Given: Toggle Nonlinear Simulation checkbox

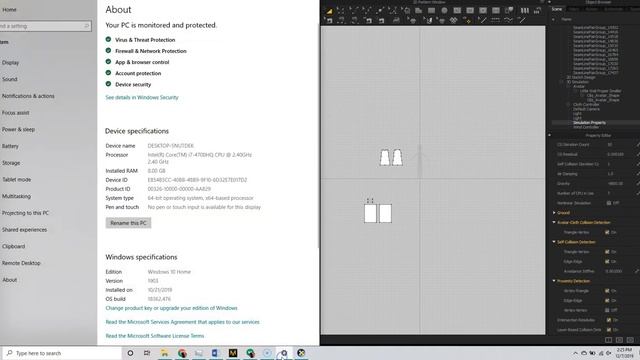Looking at the screenshot, I should click(x=609, y=203).
